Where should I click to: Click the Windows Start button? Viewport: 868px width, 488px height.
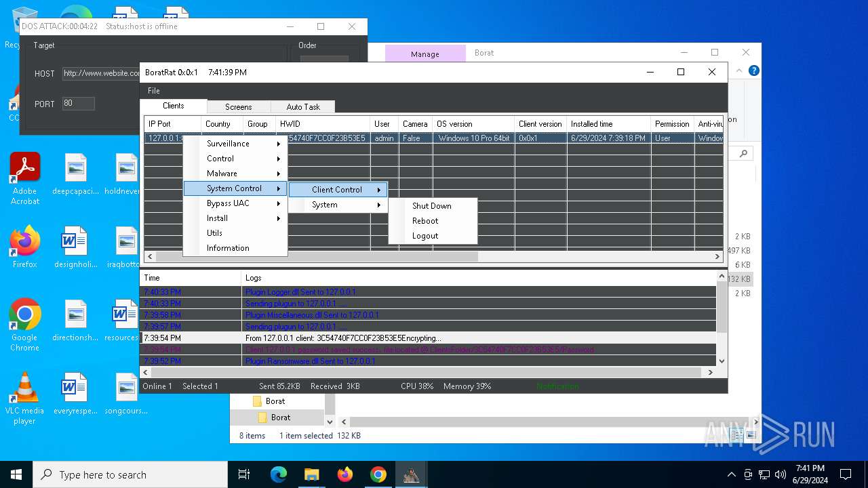click(16, 474)
